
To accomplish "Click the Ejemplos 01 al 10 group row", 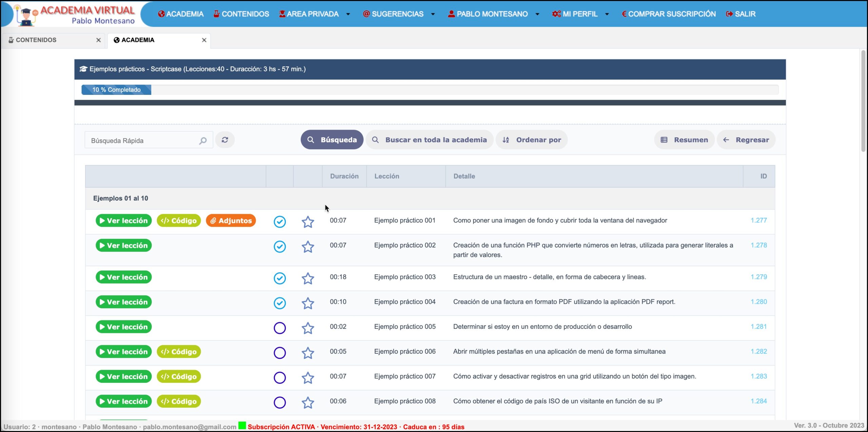I will point(430,198).
